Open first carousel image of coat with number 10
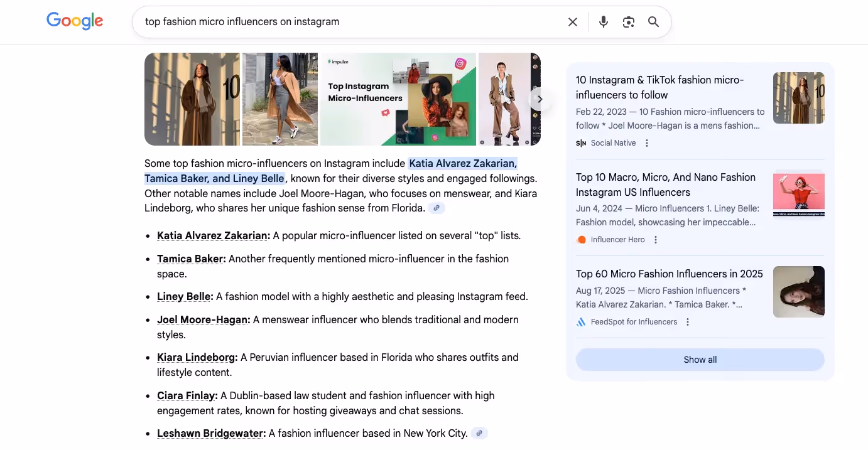 [x=192, y=99]
